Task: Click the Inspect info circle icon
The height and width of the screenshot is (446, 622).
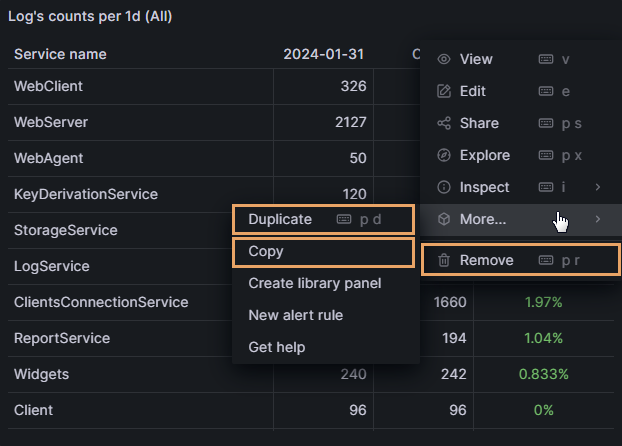Action: coord(445,187)
